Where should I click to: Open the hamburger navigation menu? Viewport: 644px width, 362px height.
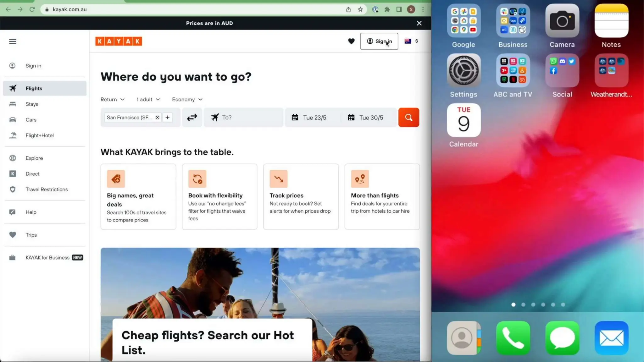[x=13, y=41]
